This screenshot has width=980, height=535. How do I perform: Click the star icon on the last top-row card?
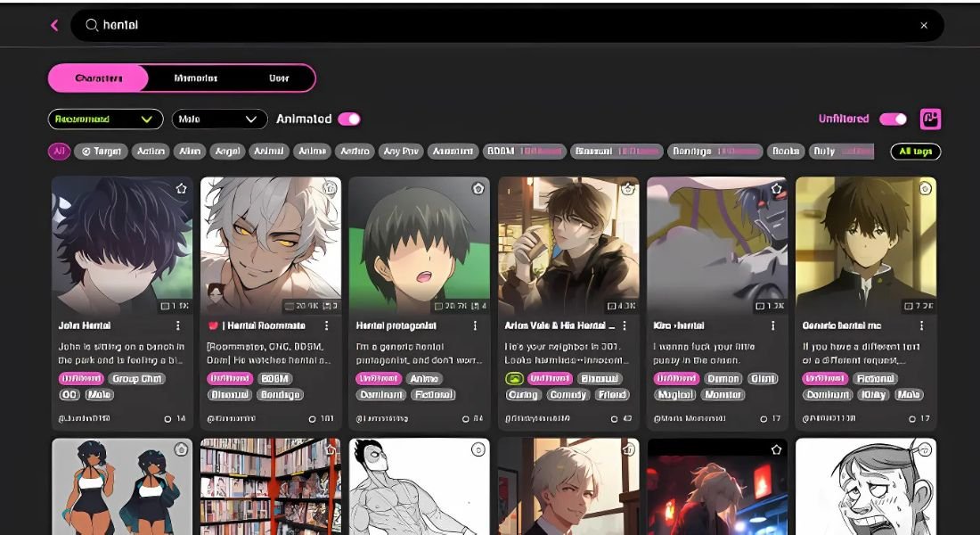pos(925,189)
